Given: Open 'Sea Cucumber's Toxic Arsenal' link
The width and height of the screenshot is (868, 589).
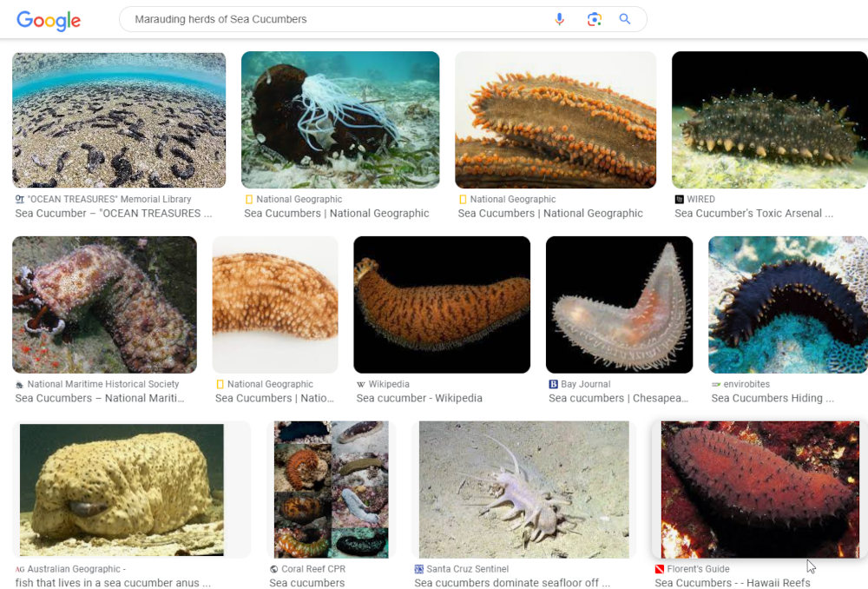Looking at the screenshot, I should coord(753,214).
